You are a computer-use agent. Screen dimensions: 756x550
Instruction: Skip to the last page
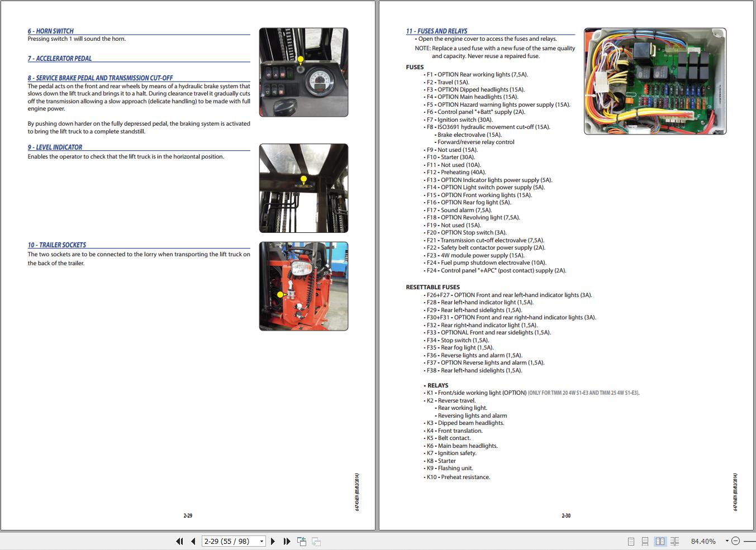pos(287,541)
